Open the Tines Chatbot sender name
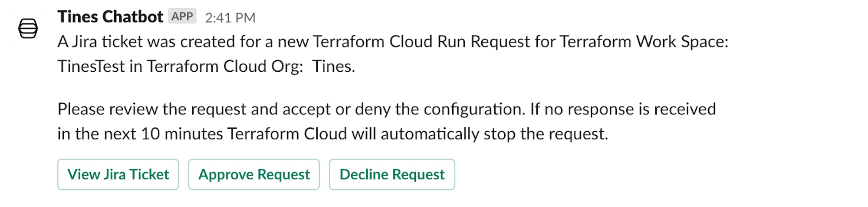 tap(110, 17)
